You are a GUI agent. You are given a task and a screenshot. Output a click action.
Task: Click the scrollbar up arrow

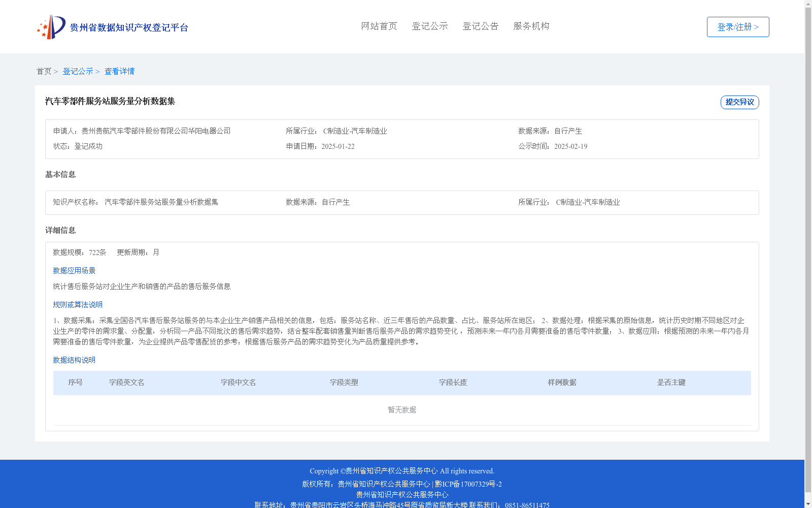[x=808, y=4]
